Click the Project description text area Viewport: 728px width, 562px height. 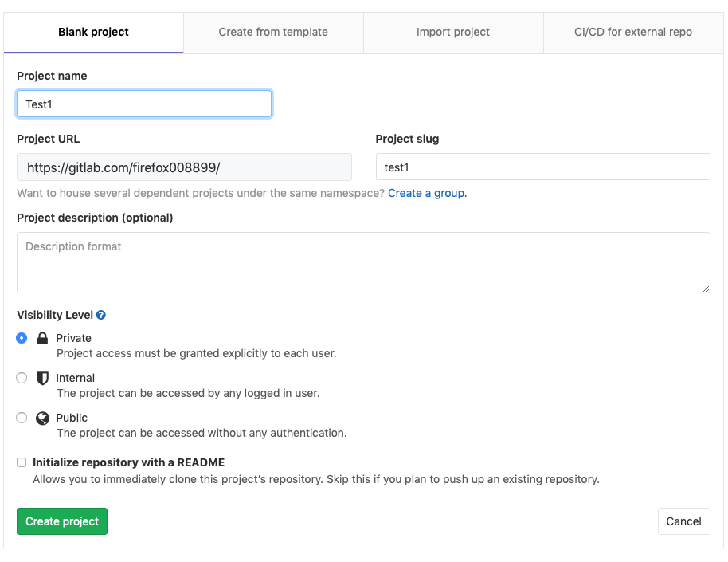click(x=363, y=262)
